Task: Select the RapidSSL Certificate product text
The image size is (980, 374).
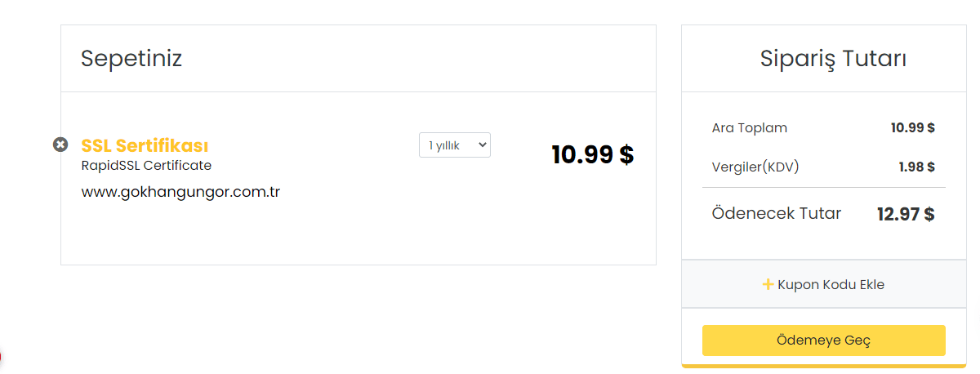Action: [x=146, y=165]
